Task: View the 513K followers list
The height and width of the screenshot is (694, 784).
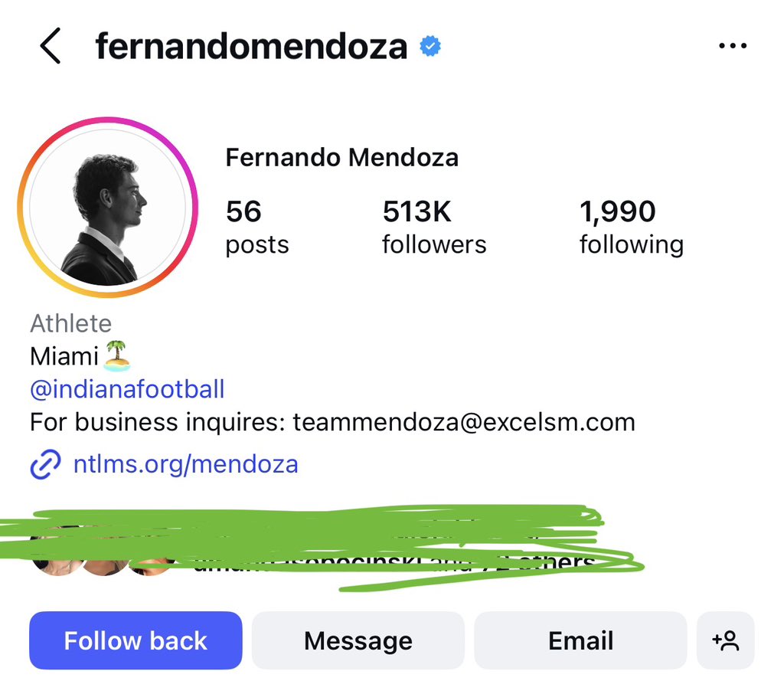Action: coord(434,228)
